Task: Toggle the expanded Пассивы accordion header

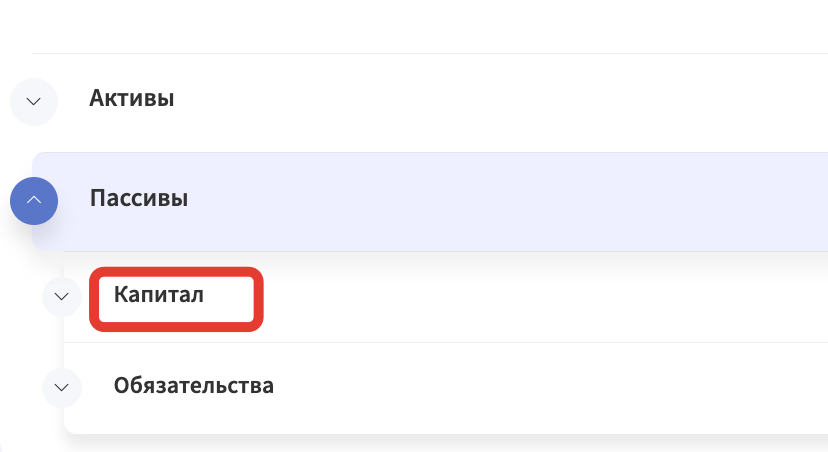Action: click(430, 202)
